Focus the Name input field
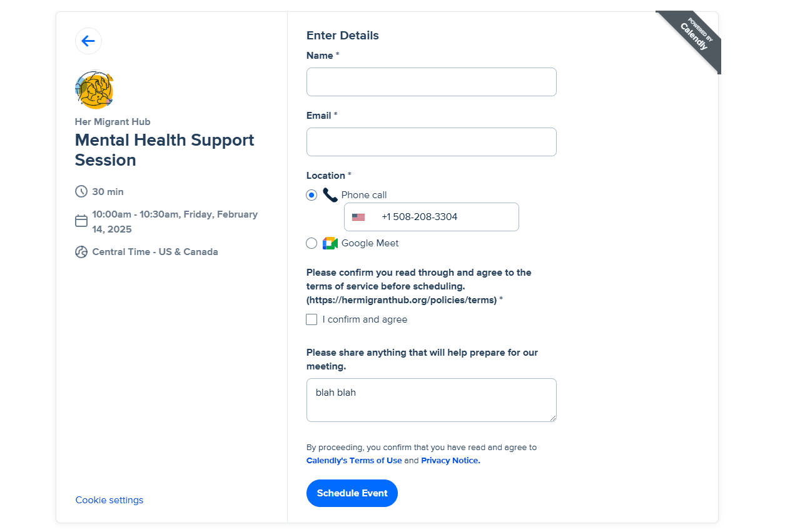The width and height of the screenshot is (785, 532). point(431,82)
